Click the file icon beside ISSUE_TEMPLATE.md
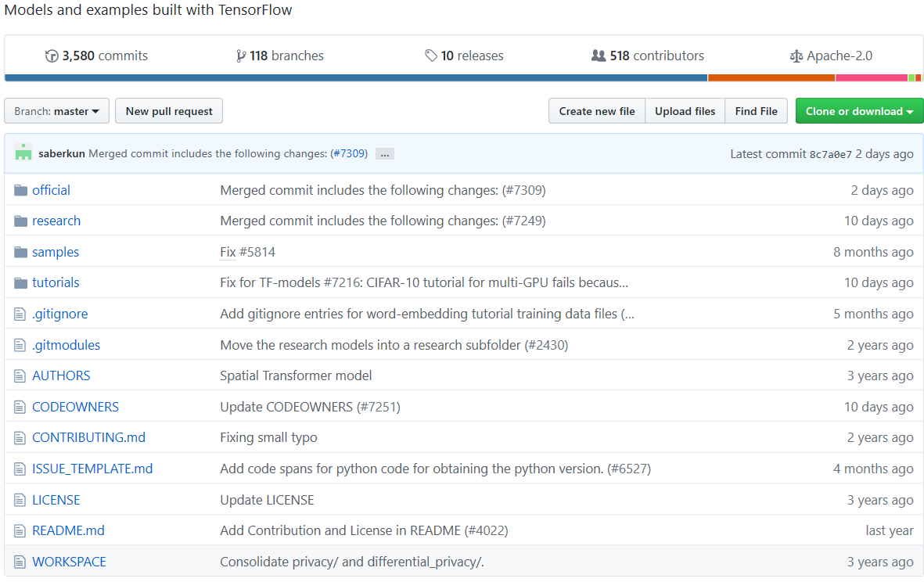This screenshot has height=582, width=924. [20, 469]
